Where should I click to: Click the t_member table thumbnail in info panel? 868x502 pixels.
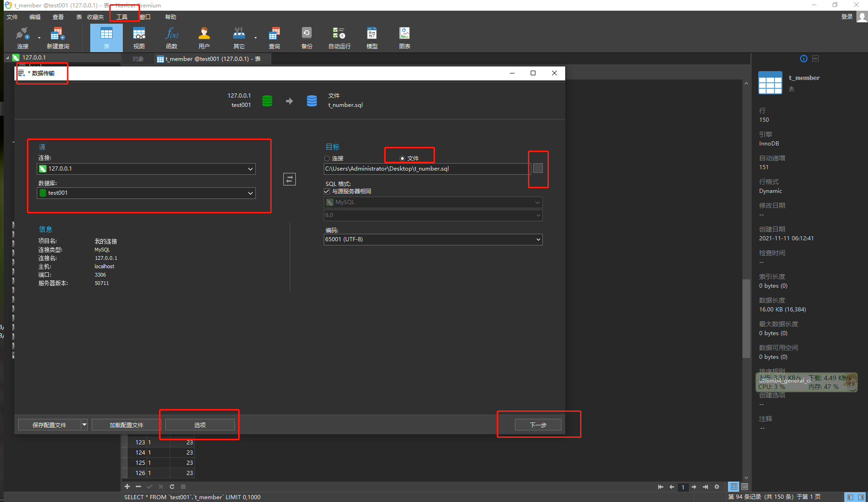(x=770, y=83)
